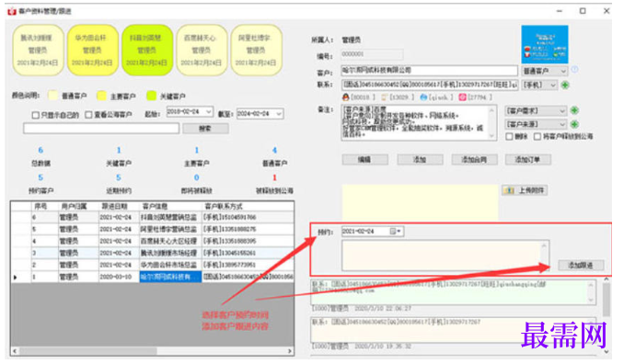Select the 百度 customer card
The width and height of the screenshot is (624, 364).
click(x=202, y=50)
